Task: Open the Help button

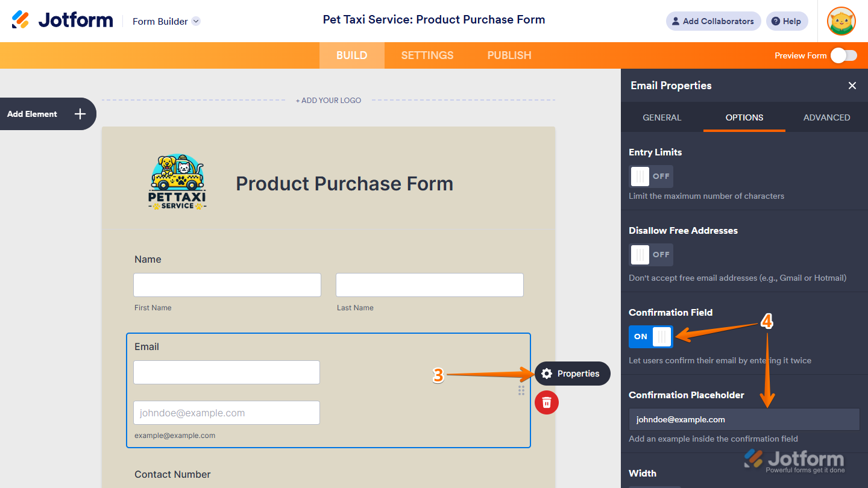Action: point(787,21)
